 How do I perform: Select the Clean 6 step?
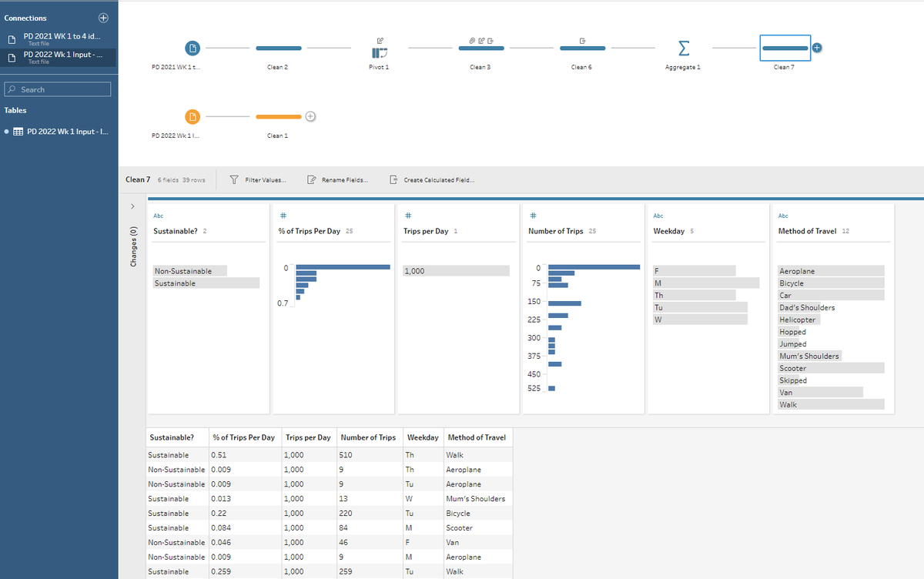pyautogui.click(x=583, y=48)
